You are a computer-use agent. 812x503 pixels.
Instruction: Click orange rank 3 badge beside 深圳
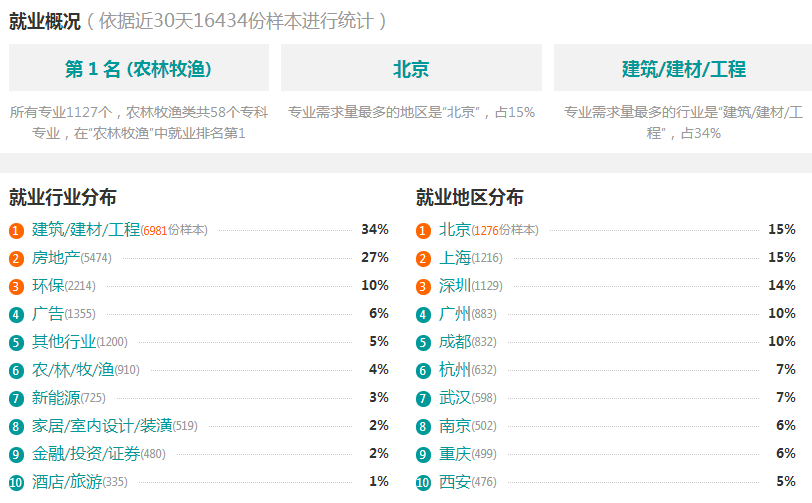(x=423, y=286)
